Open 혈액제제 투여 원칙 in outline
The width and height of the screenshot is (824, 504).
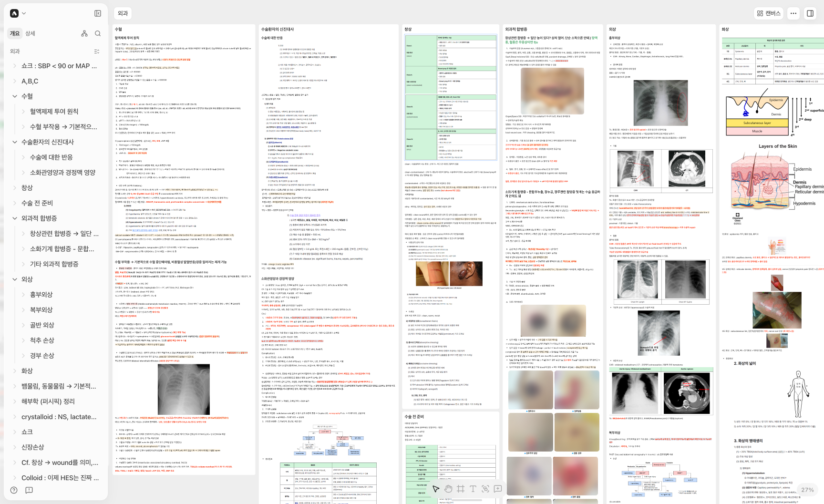click(x=54, y=112)
